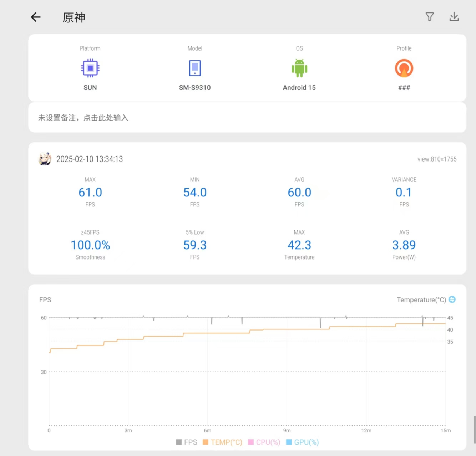Click the MAX 61.0 FPS value

pyautogui.click(x=90, y=192)
